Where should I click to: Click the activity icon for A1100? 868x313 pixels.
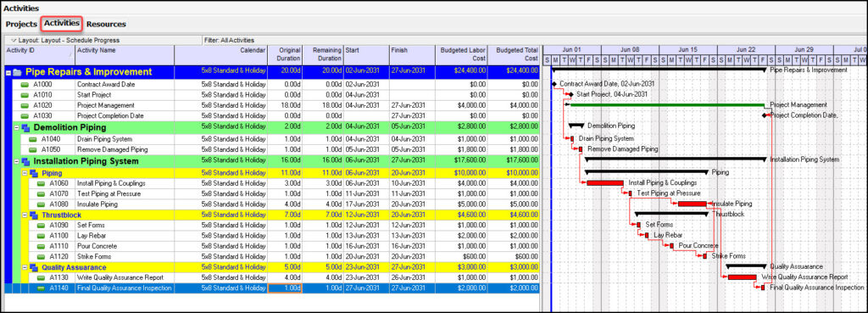(41, 236)
